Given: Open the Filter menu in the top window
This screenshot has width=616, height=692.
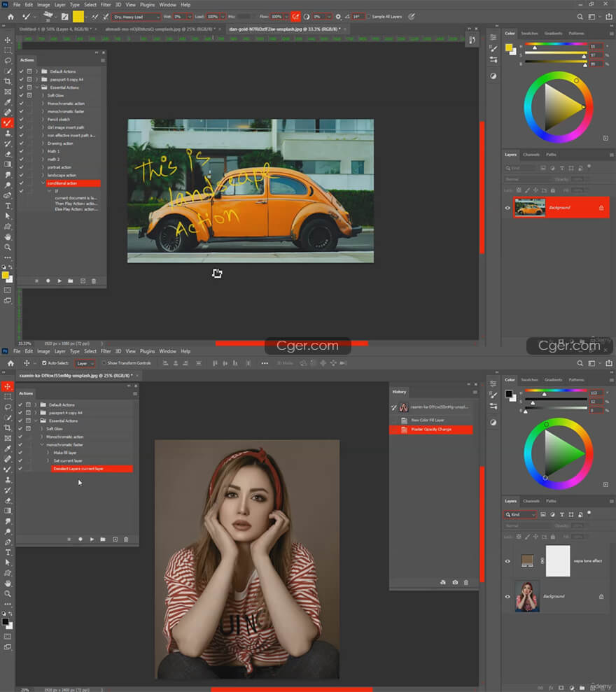Looking at the screenshot, I should click(x=106, y=5).
